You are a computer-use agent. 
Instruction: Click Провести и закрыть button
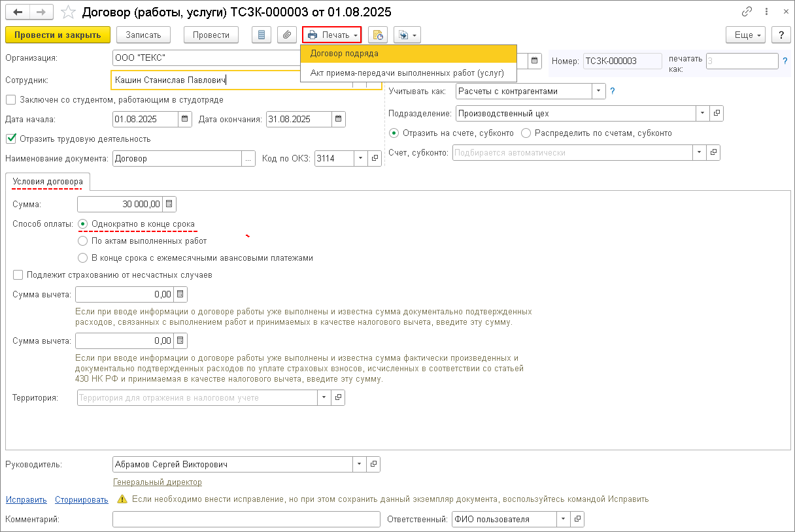(x=58, y=35)
